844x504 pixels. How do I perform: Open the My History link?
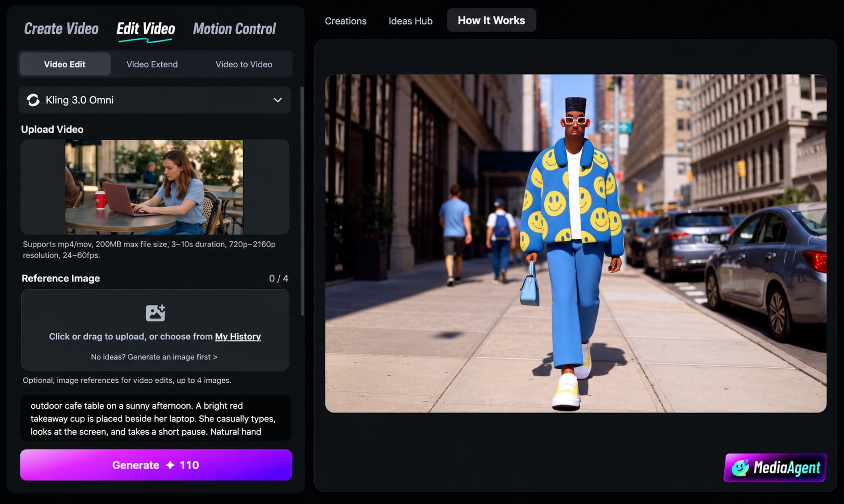pyautogui.click(x=238, y=337)
